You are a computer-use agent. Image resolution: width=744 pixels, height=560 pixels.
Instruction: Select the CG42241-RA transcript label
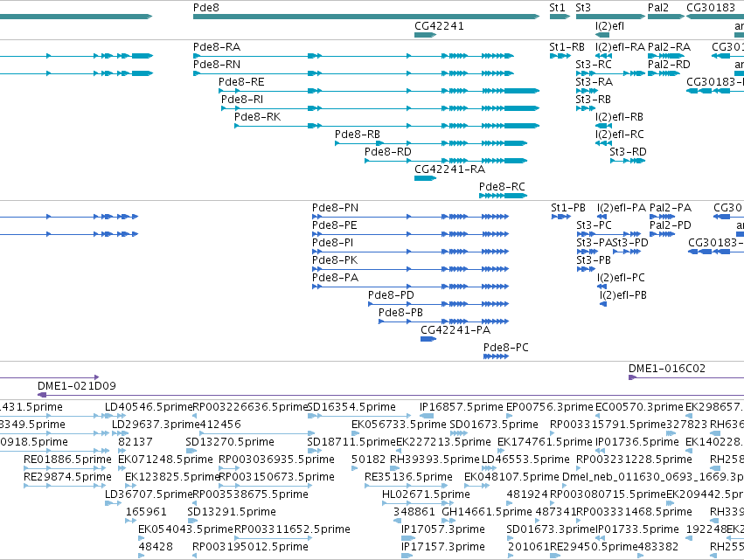pos(449,169)
